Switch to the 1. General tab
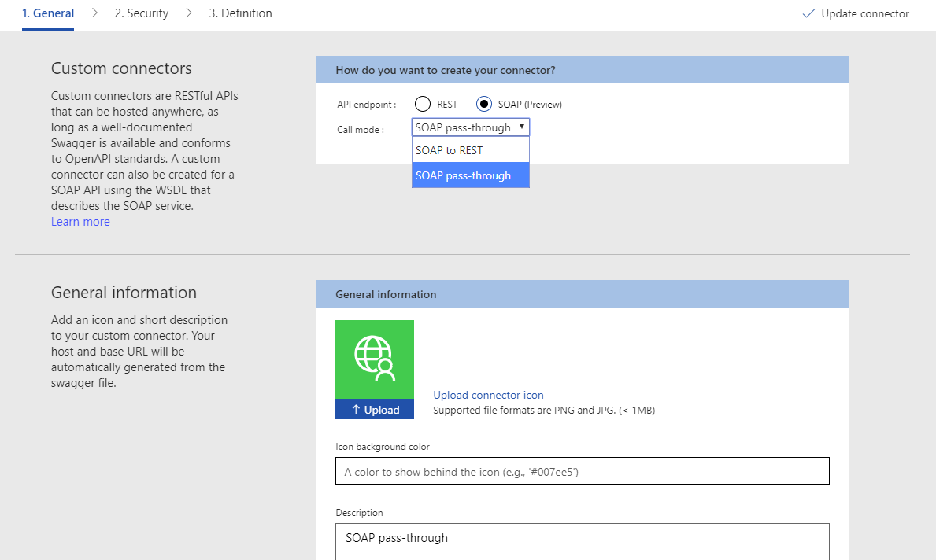 48,13
